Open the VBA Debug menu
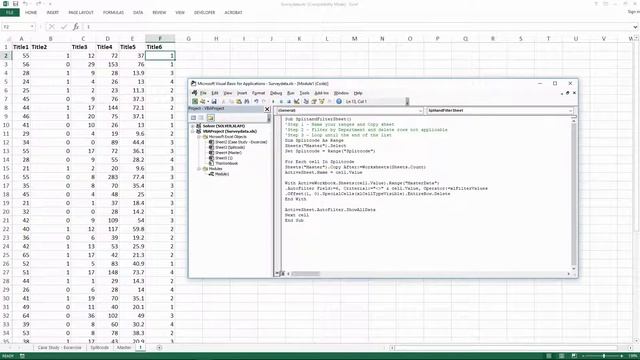This screenshot has width=640, height=360. point(276,93)
